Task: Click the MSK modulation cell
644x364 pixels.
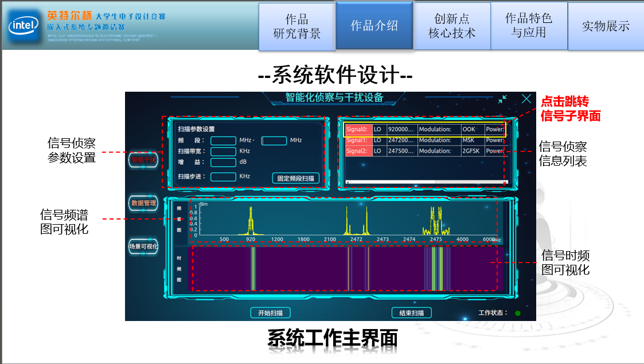Action: [473, 140]
